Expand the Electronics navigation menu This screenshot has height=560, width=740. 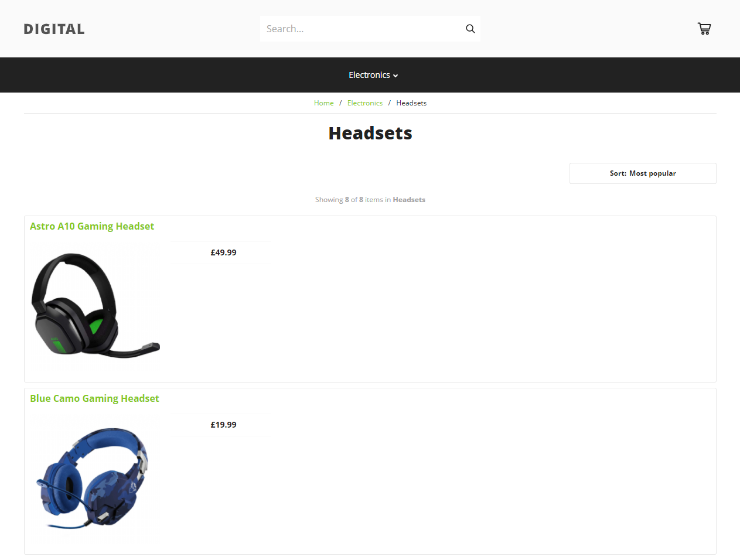tap(373, 75)
